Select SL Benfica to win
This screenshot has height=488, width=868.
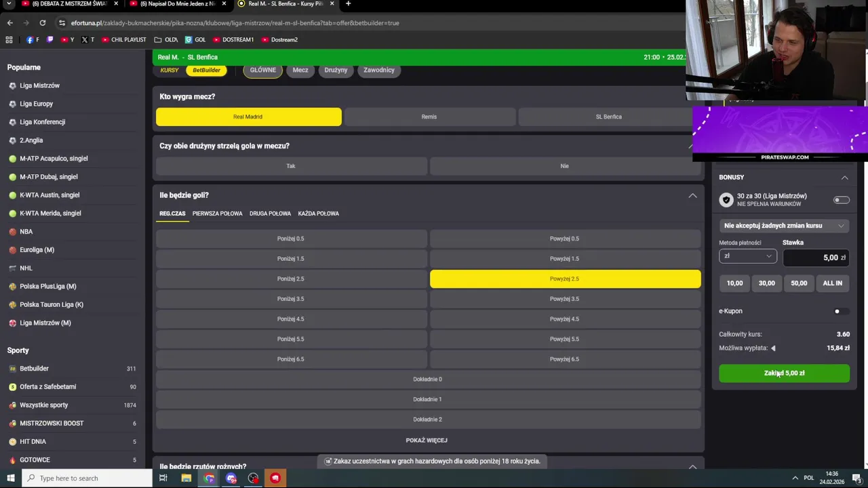(608, 117)
